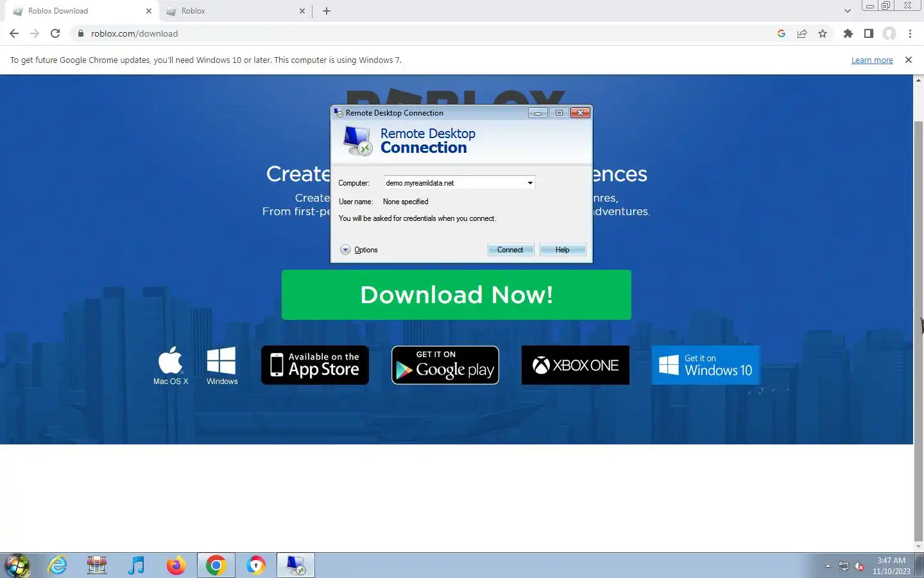The image size is (924, 578).
Task: Click the Help button in dialog
Action: (x=562, y=250)
